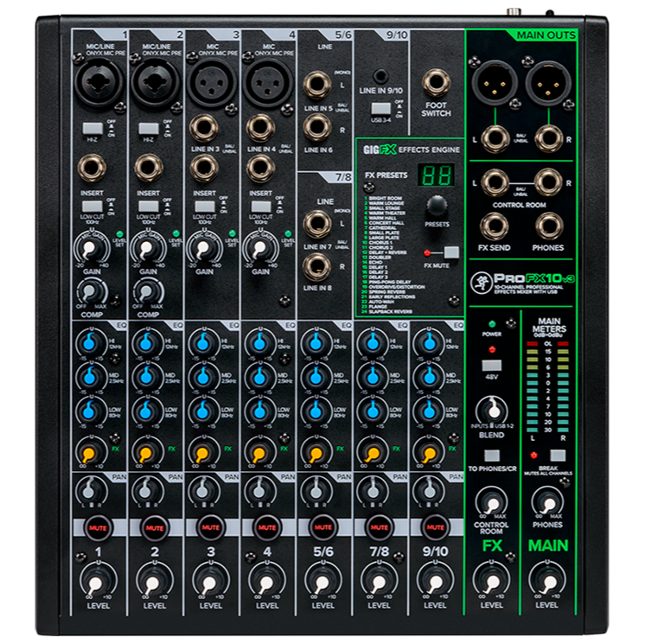Click the PHONES headphone output jack
Viewport: 645px width, 644px height.
550,226
